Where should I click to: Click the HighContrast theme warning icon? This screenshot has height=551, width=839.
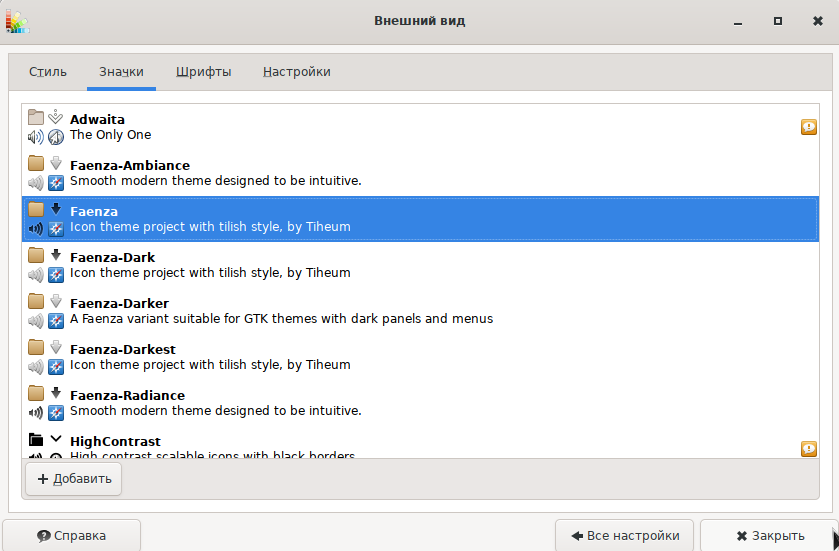pos(809,449)
